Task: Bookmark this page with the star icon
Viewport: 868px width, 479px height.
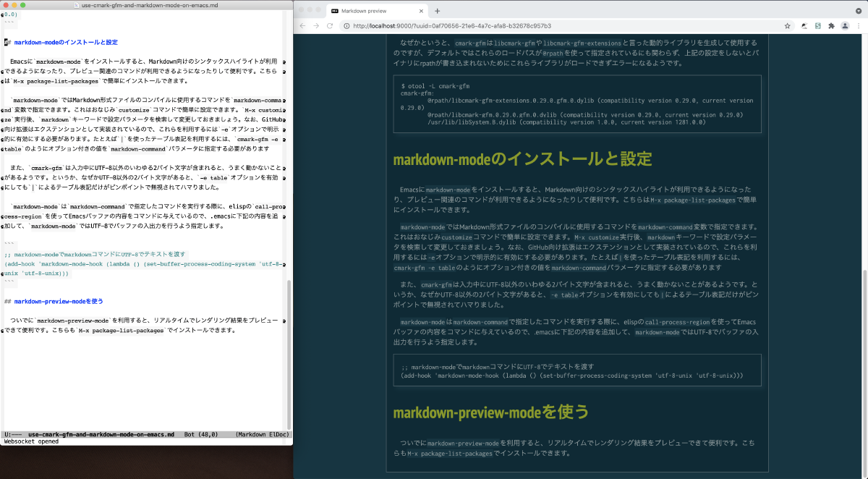Action: (x=787, y=25)
